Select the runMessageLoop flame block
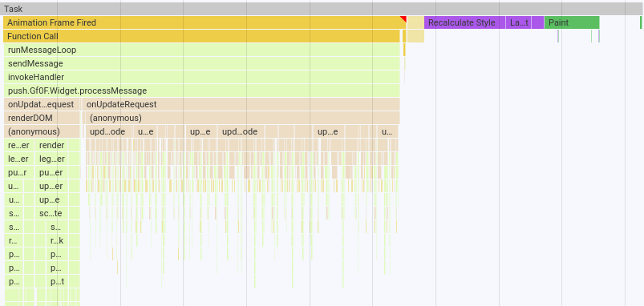The width and height of the screenshot is (644, 306). coord(201,50)
